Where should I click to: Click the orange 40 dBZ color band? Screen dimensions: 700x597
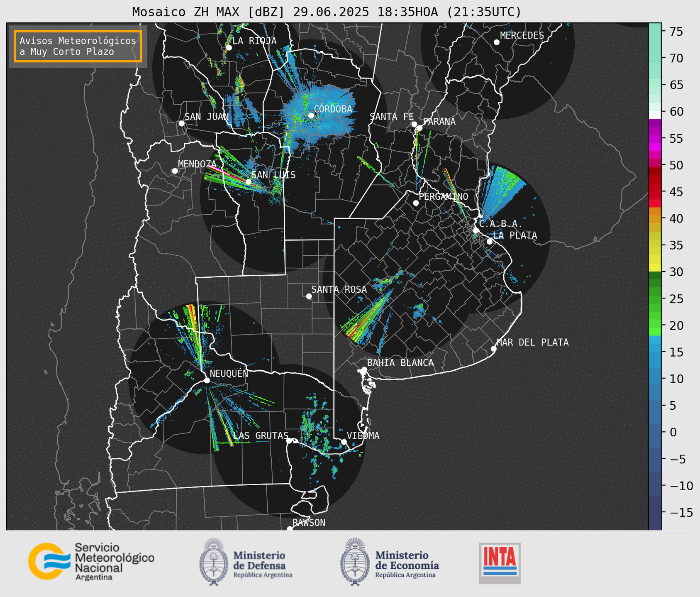(x=655, y=219)
